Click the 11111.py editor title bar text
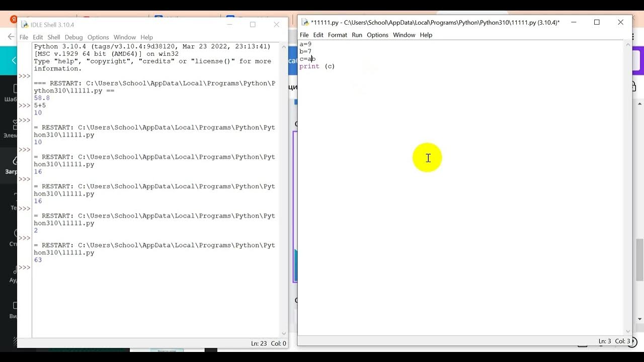Viewport: 644px width, 362px height. (x=435, y=22)
